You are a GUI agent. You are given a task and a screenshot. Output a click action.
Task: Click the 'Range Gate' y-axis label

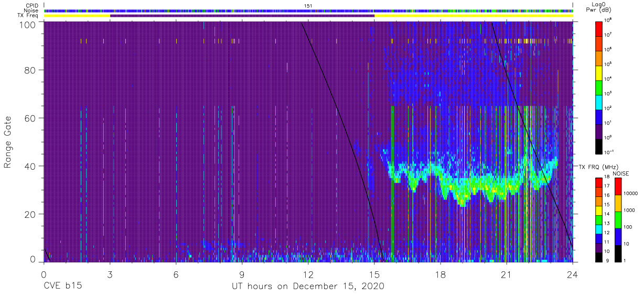click(x=8, y=142)
